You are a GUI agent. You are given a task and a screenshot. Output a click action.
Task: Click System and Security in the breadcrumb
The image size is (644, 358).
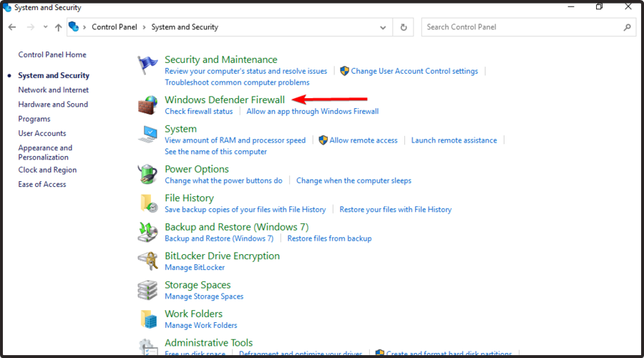pos(185,26)
